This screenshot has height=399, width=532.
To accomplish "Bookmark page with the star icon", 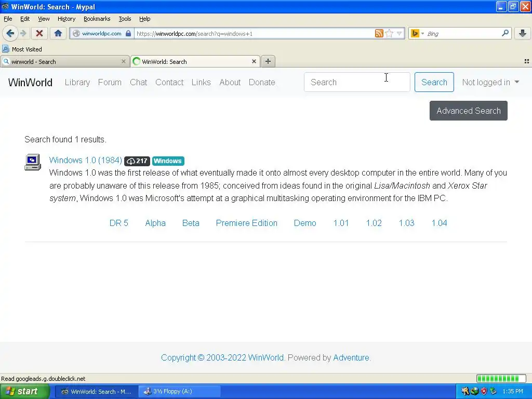I will click(389, 33).
